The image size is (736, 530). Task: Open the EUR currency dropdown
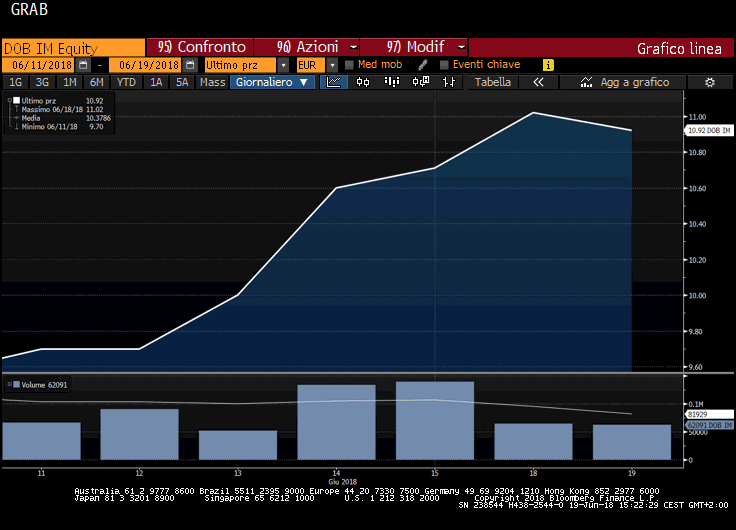tap(332, 65)
